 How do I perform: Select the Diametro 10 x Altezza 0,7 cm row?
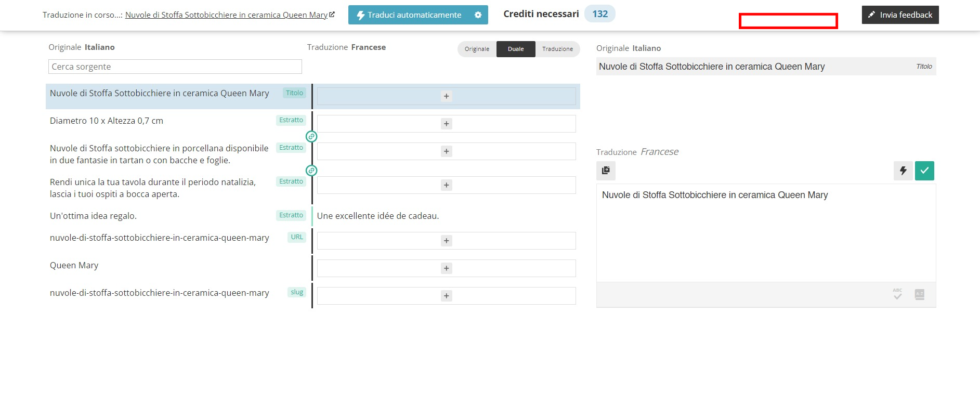(x=107, y=121)
